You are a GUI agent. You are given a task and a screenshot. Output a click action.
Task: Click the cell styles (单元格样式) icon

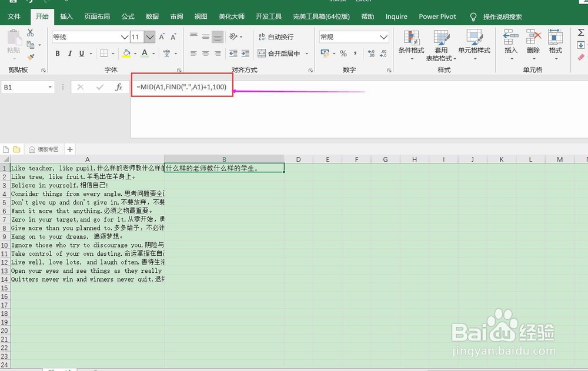tap(475, 46)
